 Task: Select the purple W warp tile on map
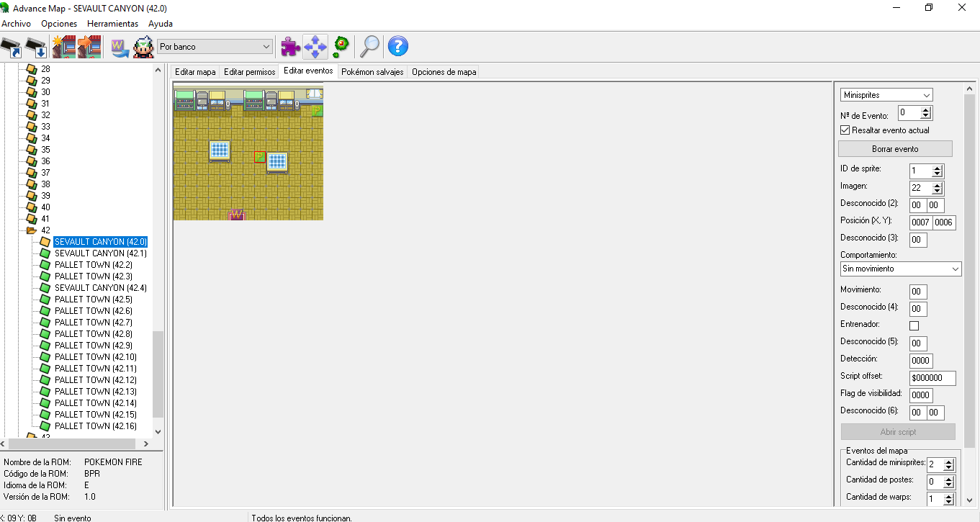pos(237,215)
